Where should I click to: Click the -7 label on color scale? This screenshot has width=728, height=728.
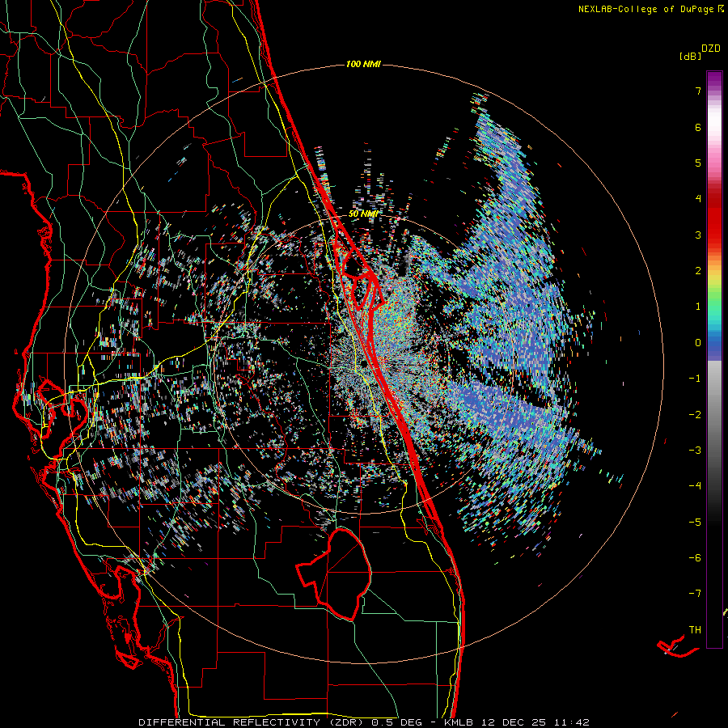coord(695,594)
